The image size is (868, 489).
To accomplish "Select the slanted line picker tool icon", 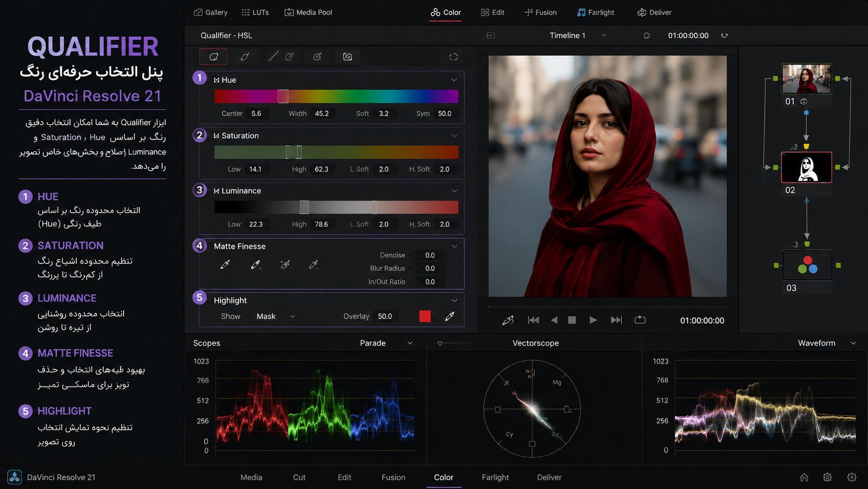I will pyautogui.click(x=273, y=57).
